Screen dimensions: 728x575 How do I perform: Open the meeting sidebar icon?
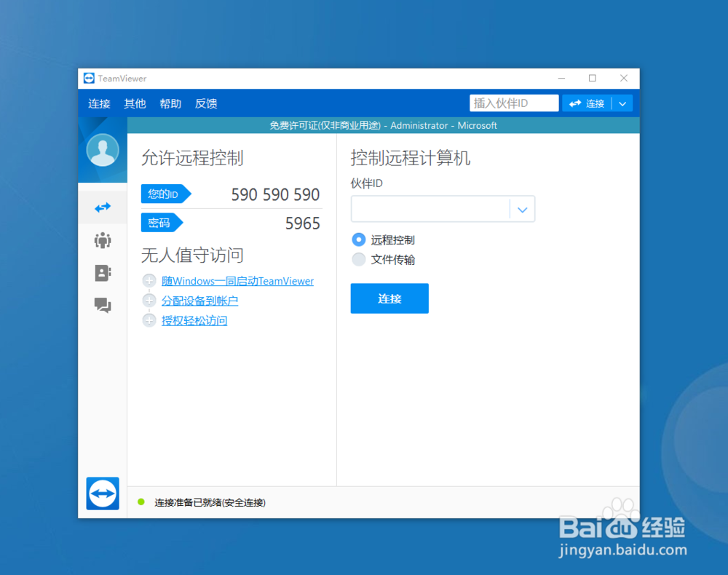pos(103,240)
